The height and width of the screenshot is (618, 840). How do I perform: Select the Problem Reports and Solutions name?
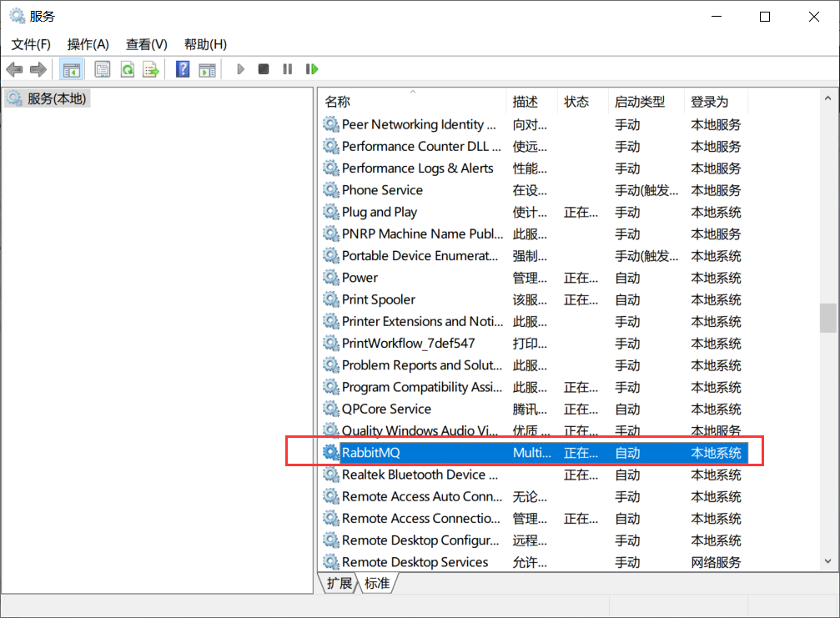click(x=422, y=365)
